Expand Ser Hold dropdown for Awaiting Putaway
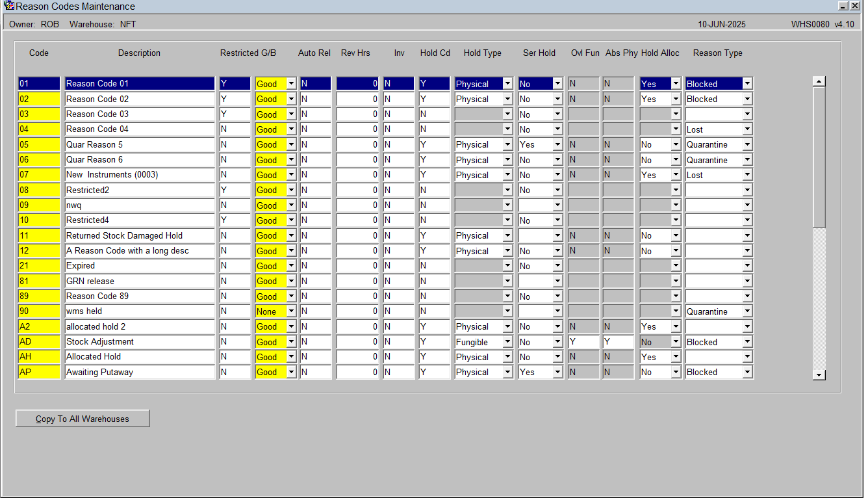The image size is (868, 498). pos(557,372)
